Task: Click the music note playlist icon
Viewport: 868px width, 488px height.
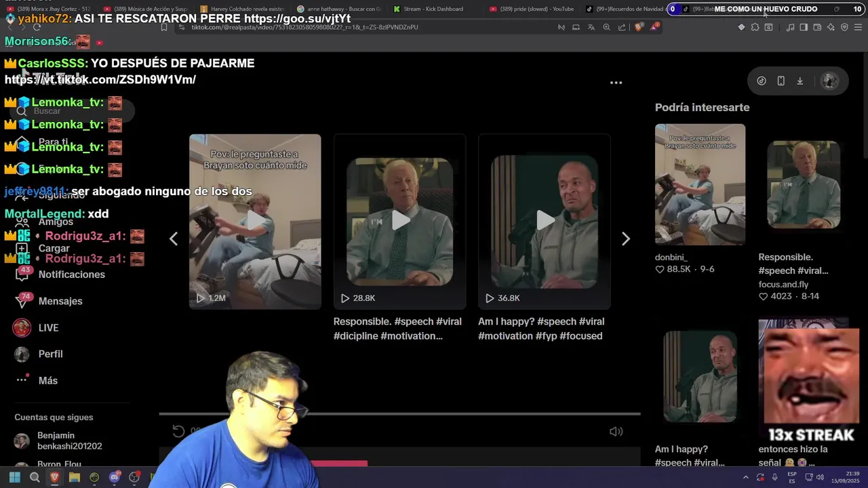Action: point(790,27)
